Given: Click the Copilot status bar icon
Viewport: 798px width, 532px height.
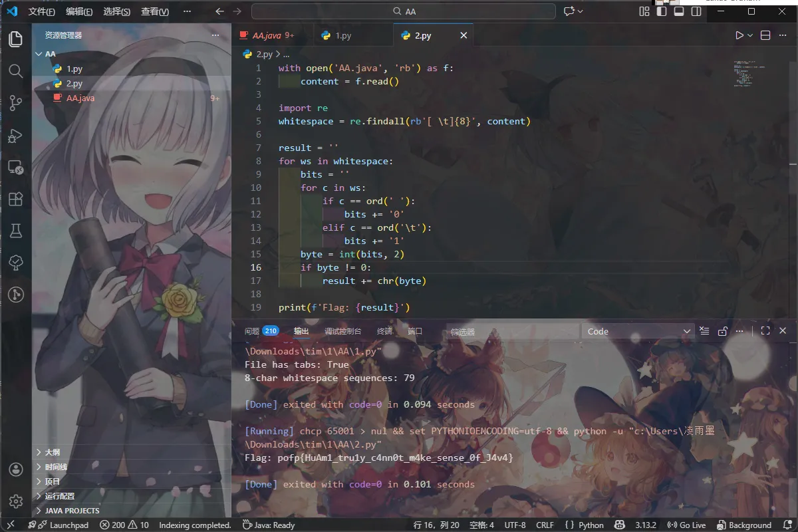Looking at the screenshot, I should point(619,525).
